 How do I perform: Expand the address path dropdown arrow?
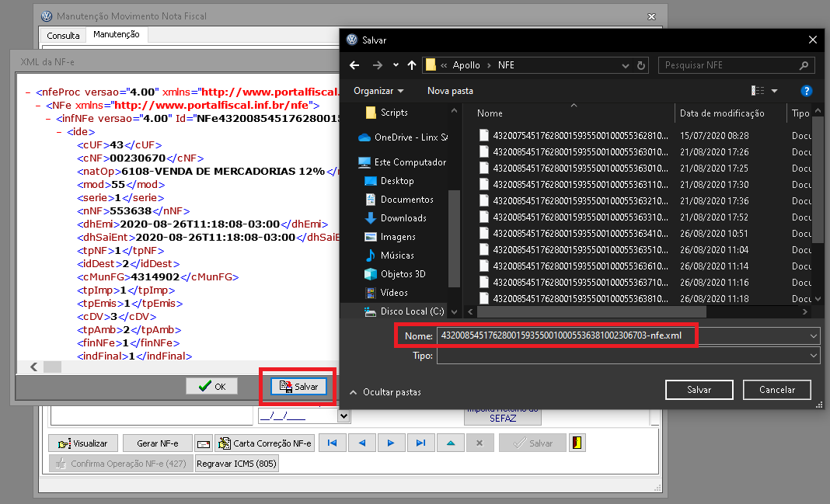[x=625, y=65]
